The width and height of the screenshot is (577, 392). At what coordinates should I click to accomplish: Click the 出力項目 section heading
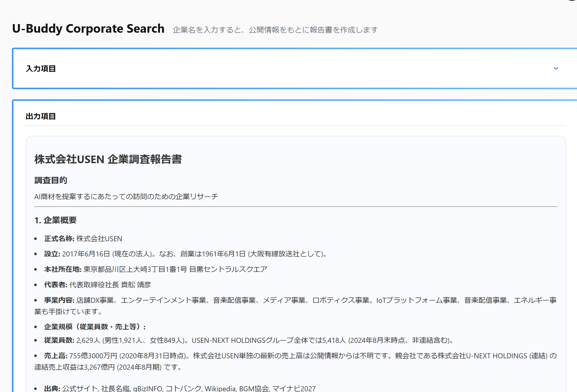click(41, 116)
